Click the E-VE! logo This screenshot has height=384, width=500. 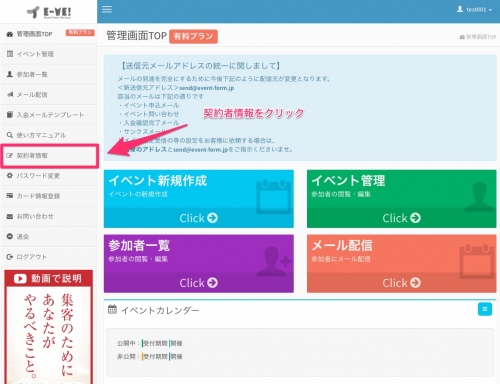click(x=49, y=12)
